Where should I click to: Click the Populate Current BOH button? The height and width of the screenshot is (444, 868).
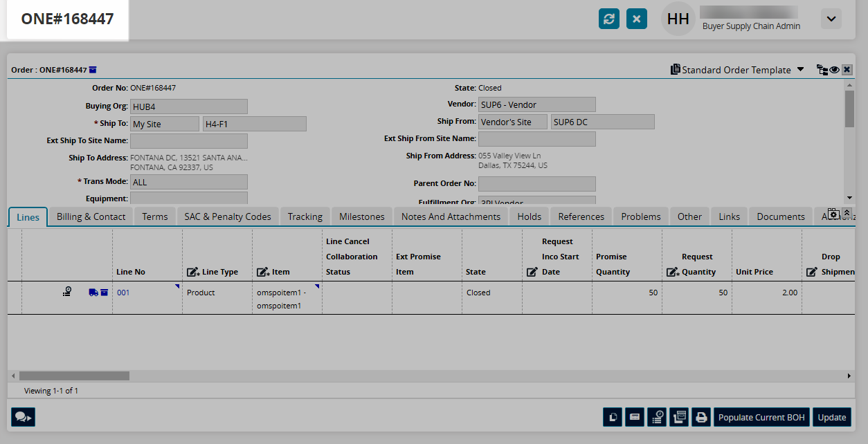(x=761, y=417)
